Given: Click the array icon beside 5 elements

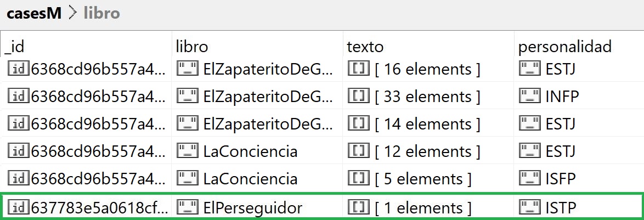Looking at the screenshot, I should (360, 179).
